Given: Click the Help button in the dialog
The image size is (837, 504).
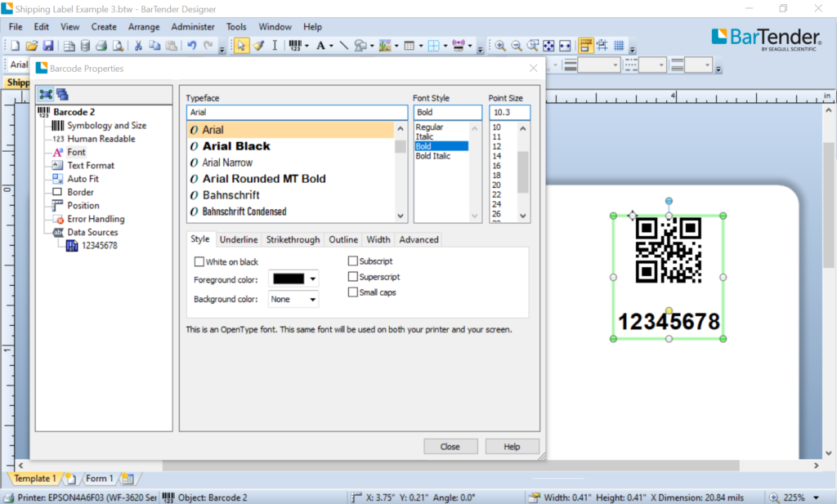Looking at the screenshot, I should pyautogui.click(x=512, y=446).
